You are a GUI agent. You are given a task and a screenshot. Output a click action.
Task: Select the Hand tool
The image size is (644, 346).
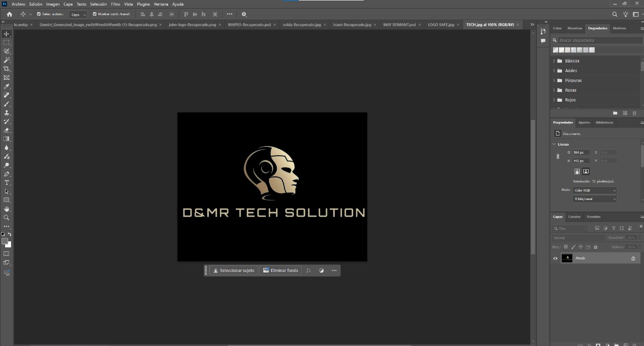(7, 209)
